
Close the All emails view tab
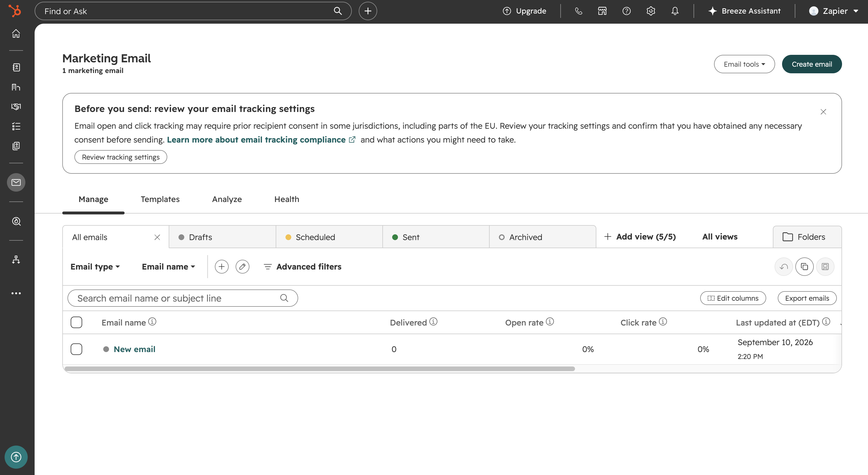pos(157,237)
